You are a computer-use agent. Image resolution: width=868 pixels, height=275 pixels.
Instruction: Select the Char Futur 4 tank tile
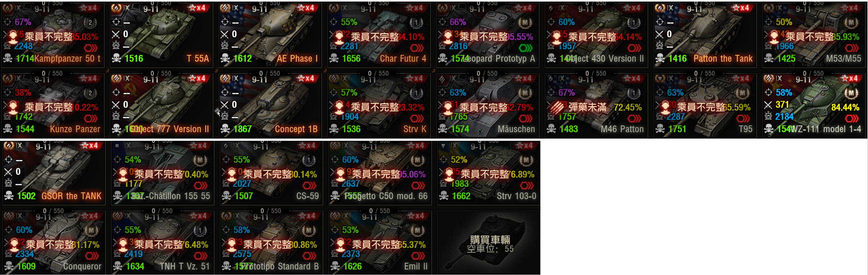[379, 35]
